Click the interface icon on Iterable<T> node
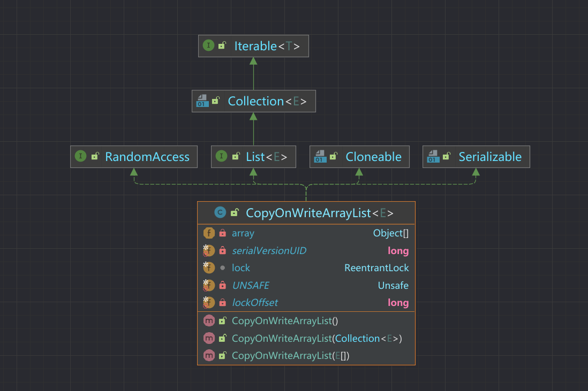The height and width of the screenshot is (391, 588). (x=208, y=45)
